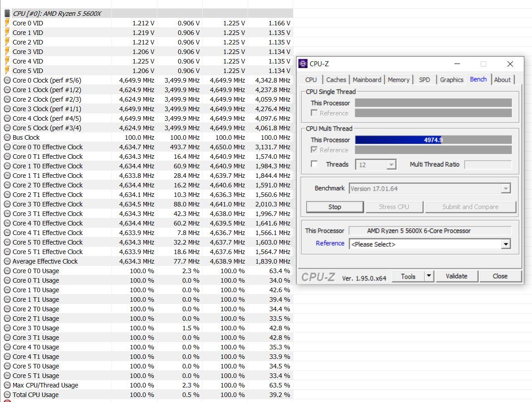This screenshot has width=532, height=402.
Task: Select the Bench tab
Action: (478, 79)
